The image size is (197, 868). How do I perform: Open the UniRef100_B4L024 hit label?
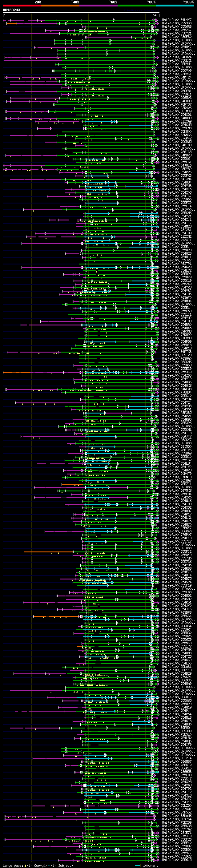pyautogui.click(x=177, y=57)
